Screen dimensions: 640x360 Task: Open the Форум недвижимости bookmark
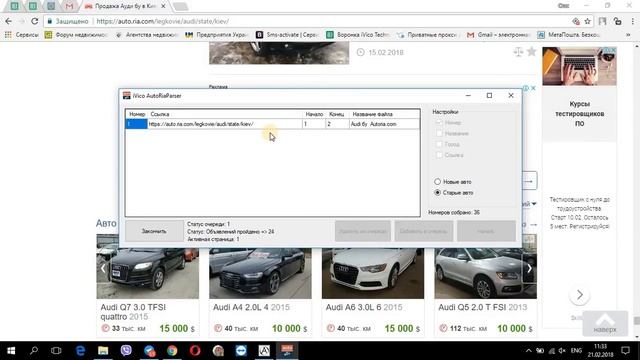click(x=76, y=35)
